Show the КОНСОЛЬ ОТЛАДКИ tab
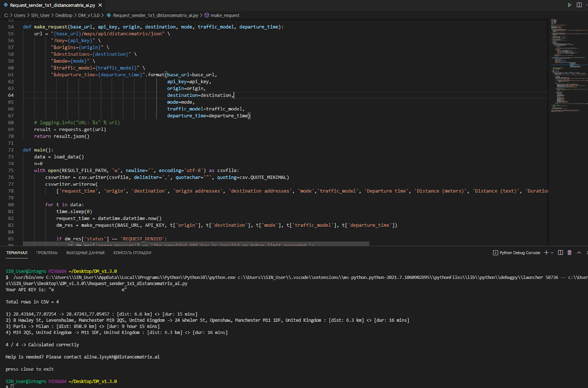This screenshot has height=388, width=588. [x=132, y=253]
